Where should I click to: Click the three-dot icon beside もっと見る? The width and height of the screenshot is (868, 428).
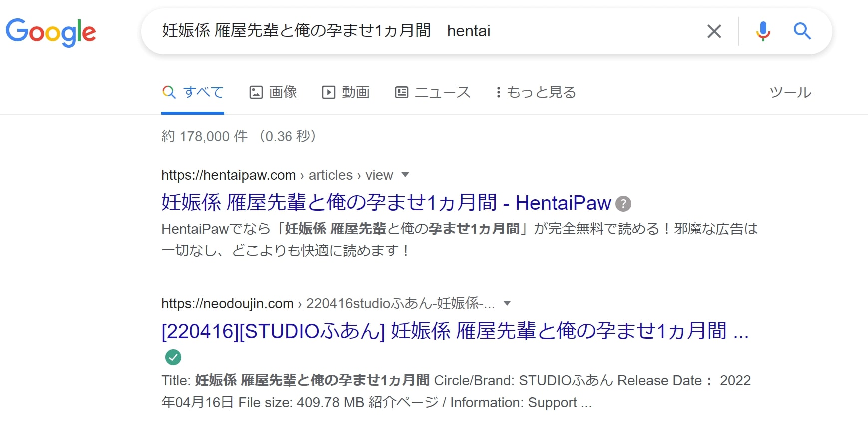[x=498, y=92]
